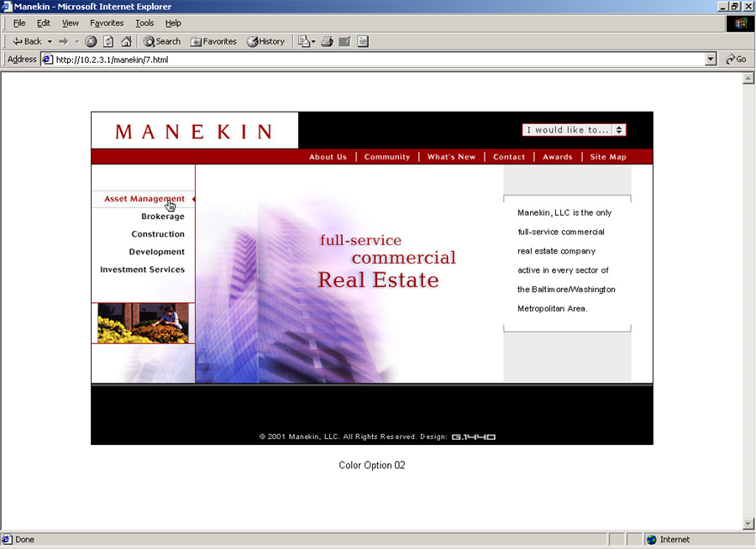Expand the Back button history arrow
The height and width of the screenshot is (549, 756).
(x=50, y=41)
